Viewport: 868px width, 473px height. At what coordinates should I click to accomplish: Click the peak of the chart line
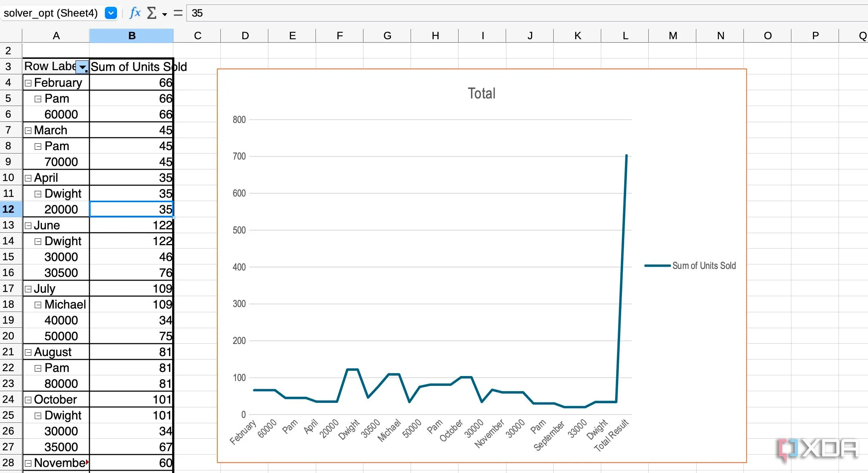pyautogui.click(x=626, y=155)
